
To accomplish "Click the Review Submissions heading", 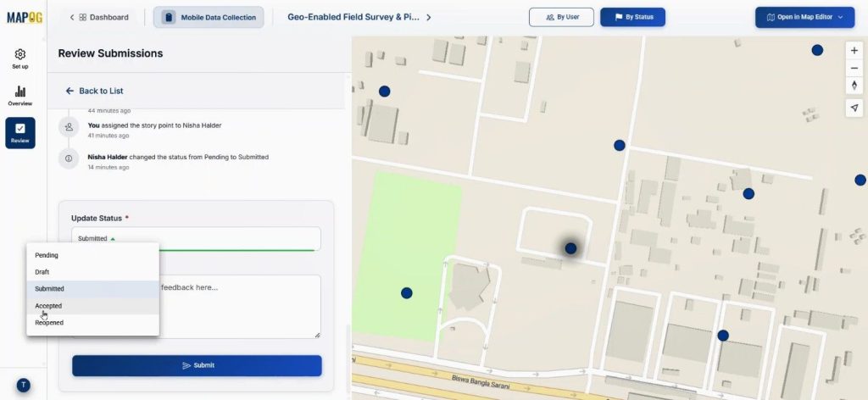I will point(110,53).
